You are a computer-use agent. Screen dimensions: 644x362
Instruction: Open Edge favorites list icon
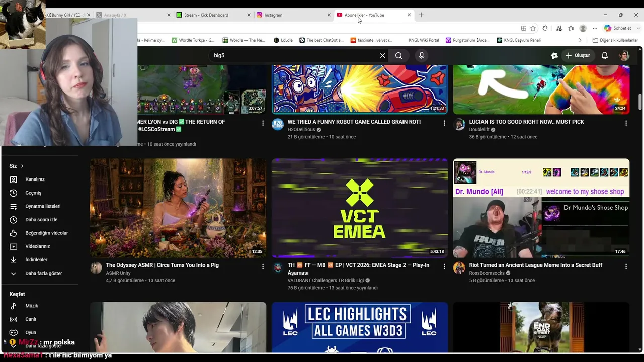tap(571, 28)
